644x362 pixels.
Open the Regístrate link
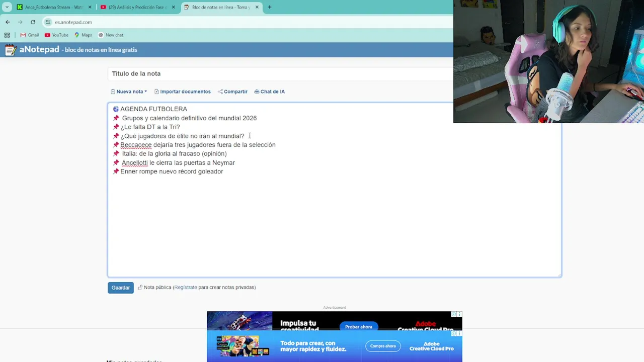pyautogui.click(x=186, y=288)
